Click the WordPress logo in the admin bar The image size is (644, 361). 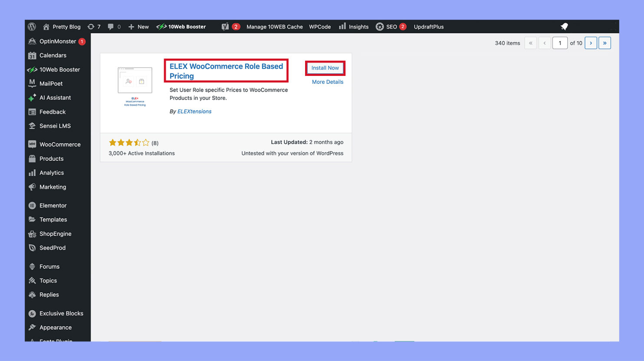pyautogui.click(x=32, y=26)
